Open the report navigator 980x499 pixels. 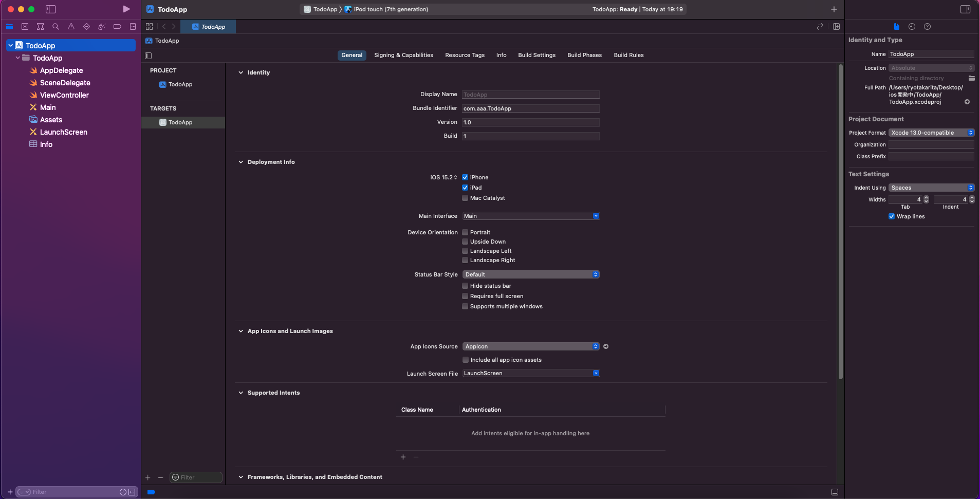click(x=133, y=26)
